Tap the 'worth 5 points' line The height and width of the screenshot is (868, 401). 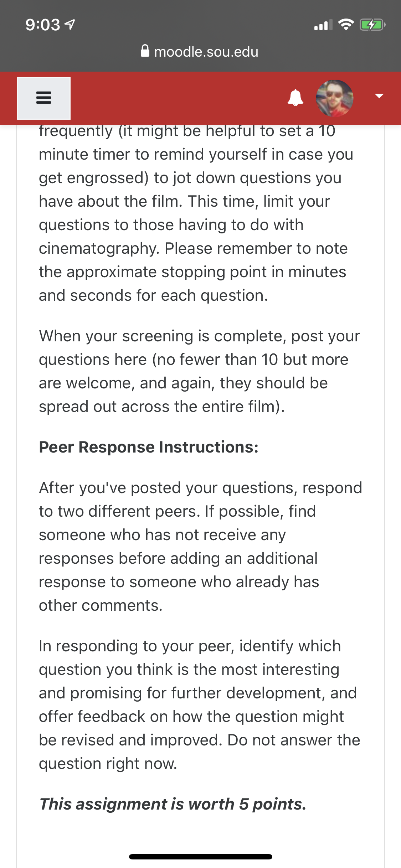173,804
